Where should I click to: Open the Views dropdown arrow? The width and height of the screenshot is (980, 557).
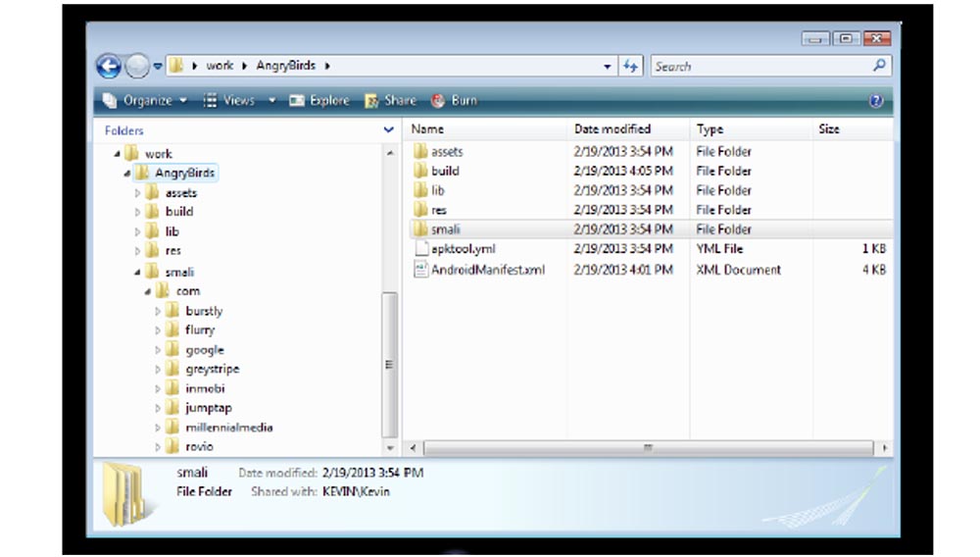271,100
